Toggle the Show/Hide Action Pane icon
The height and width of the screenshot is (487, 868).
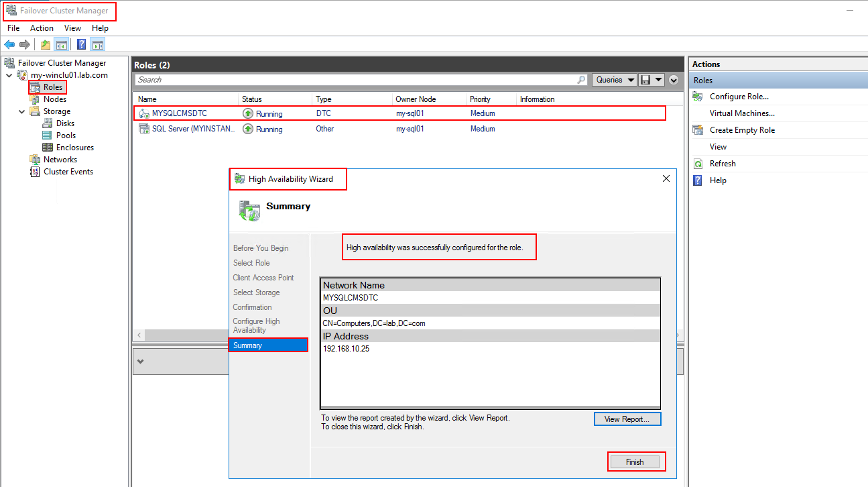[98, 45]
